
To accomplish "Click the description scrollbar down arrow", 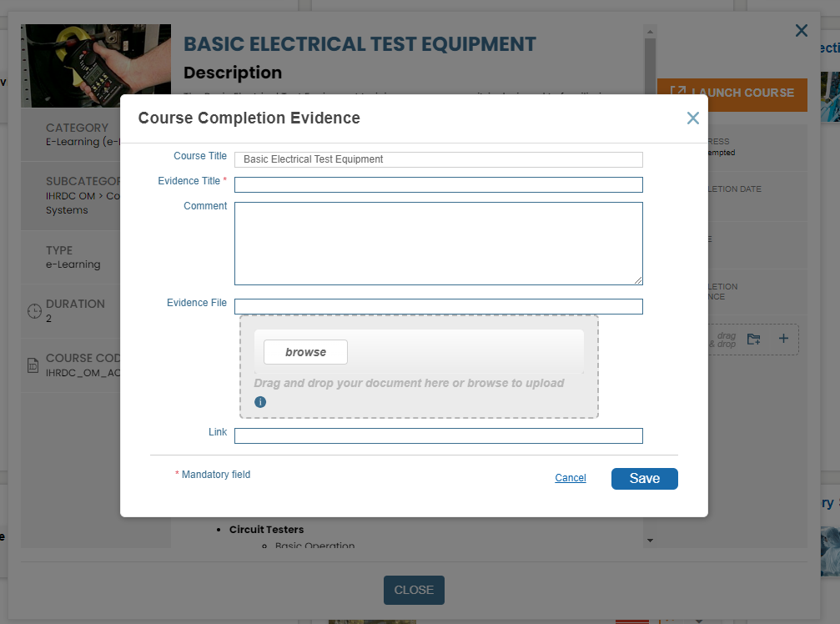I will coord(650,541).
